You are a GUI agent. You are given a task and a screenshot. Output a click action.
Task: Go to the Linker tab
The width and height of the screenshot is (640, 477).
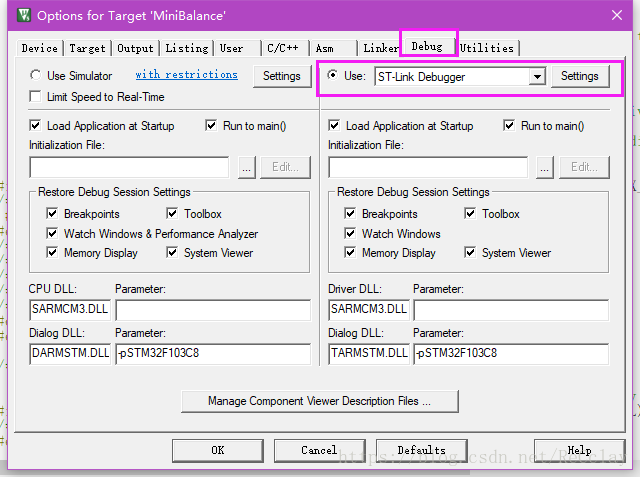click(381, 48)
